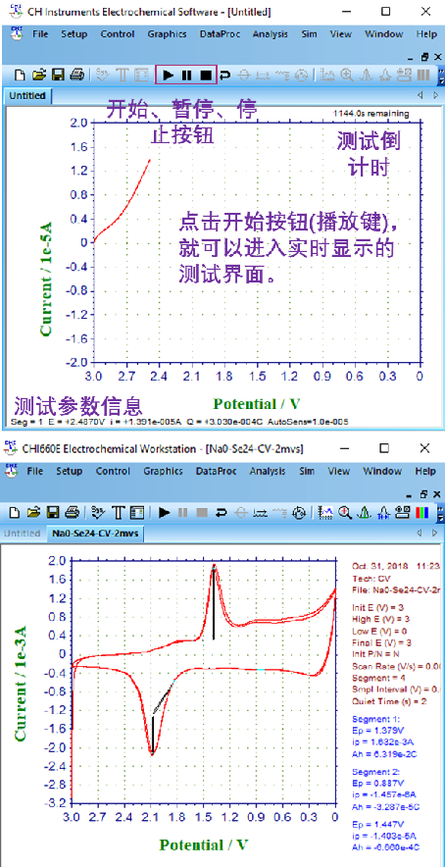Technique hand icon in CH Instruments toolbar
The width and height of the screenshot is (445, 868).
[102, 75]
